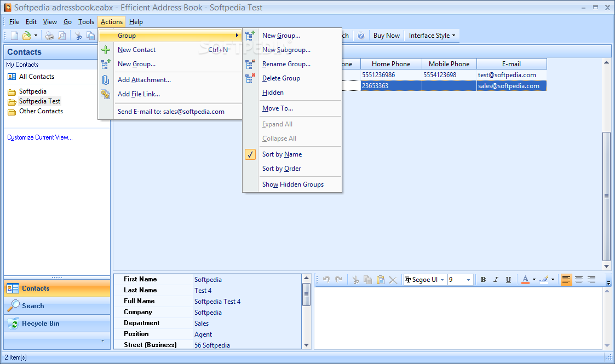Click the text highlight color swatch
615x364 pixels.
544,280
